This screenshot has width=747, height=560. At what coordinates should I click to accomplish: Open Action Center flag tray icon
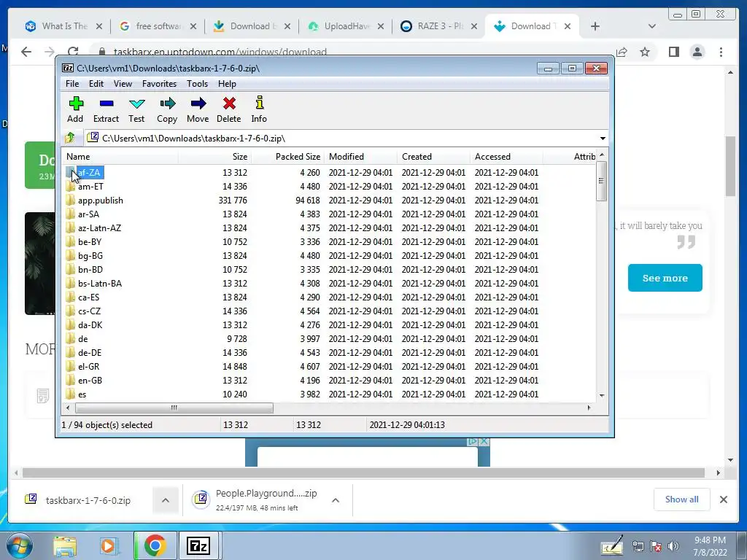(656, 546)
